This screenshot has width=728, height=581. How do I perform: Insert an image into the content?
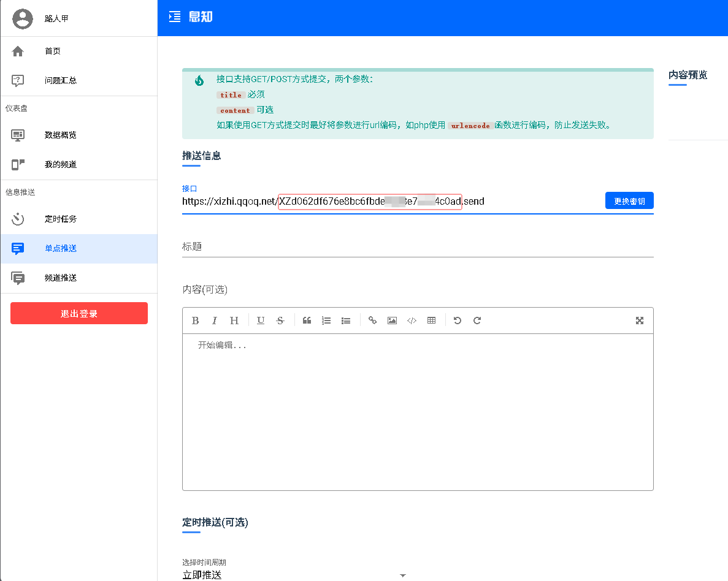click(x=392, y=321)
